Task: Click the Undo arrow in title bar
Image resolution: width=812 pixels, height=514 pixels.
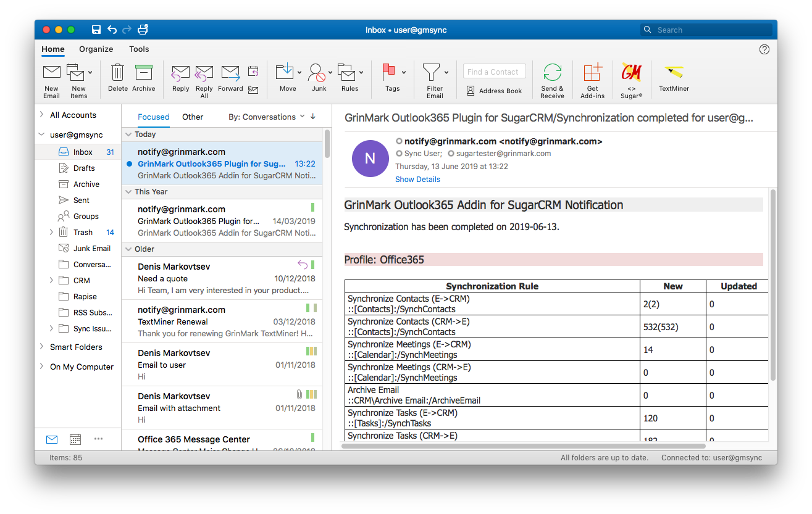Action: pyautogui.click(x=112, y=30)
